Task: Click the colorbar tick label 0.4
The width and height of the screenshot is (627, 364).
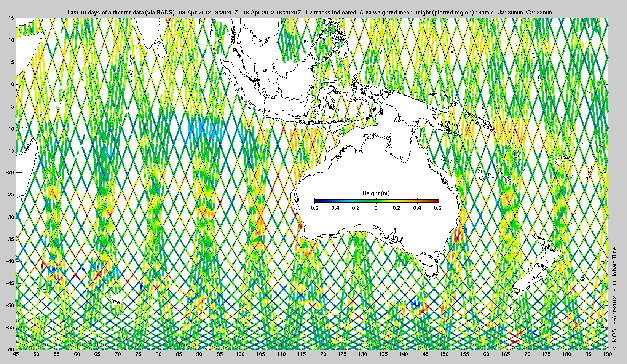Action: [x=417, y=208]
